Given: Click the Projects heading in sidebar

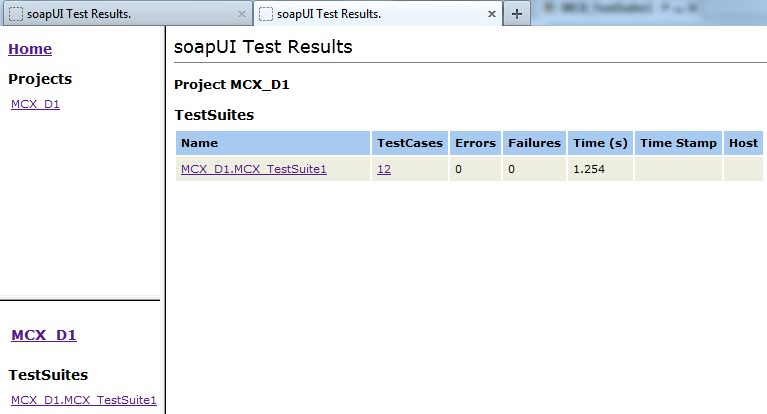Looking at the screenshot, I should coord(40,79).
